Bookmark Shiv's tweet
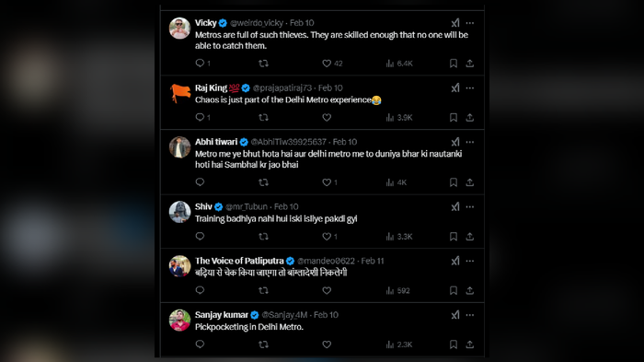The image size is (644, 362). [x=454, y=237]
